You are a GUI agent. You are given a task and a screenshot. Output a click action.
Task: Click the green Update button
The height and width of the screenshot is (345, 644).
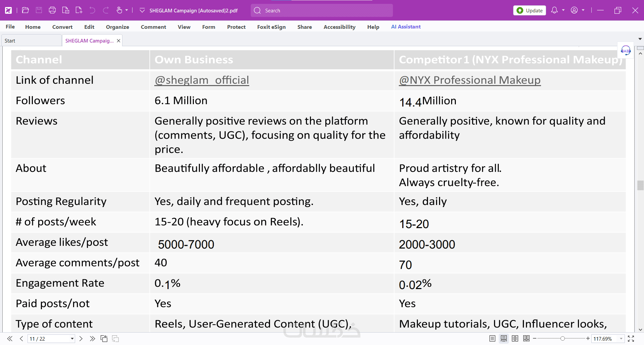530,10
